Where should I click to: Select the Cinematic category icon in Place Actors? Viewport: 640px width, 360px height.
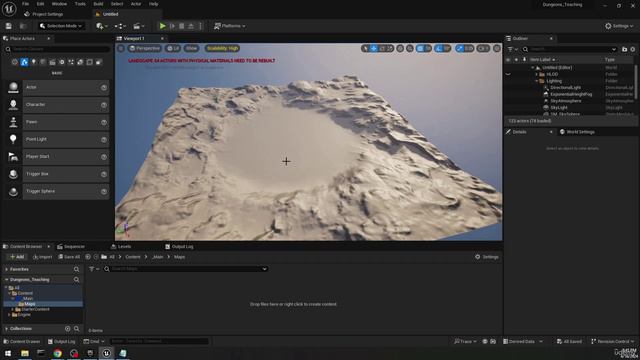point(52,62)
